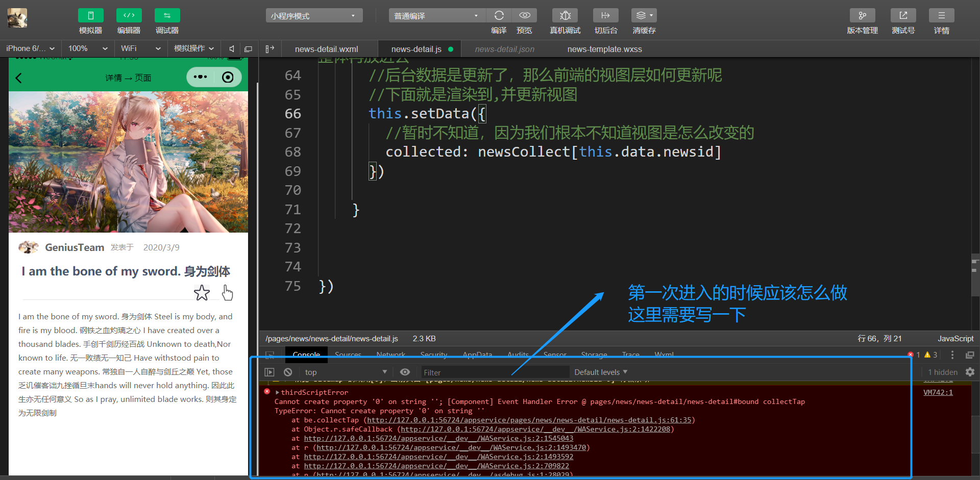Open the iPhone 6 device selector

31,48
